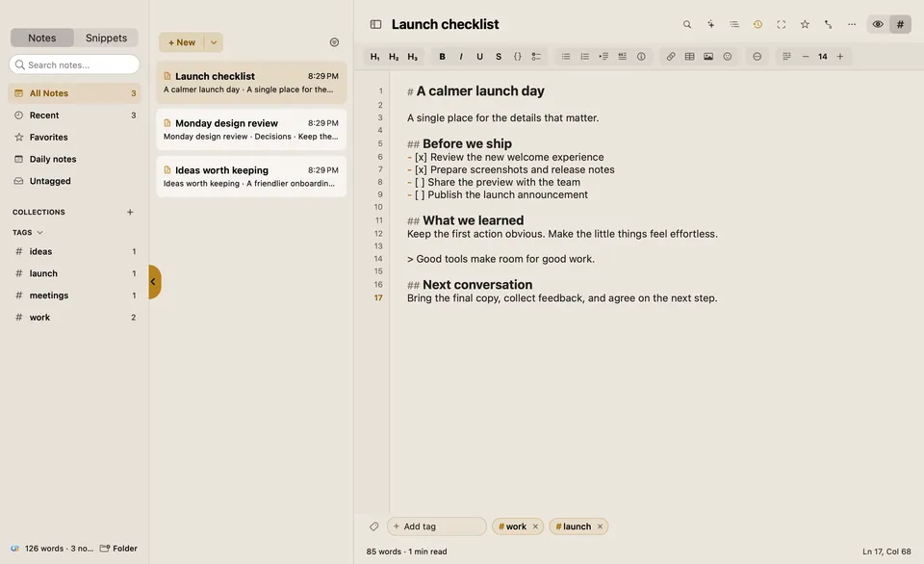The height and width of the screenshot is (564, 924).
Task: Indent the current line
Action: tap(603, 57)
